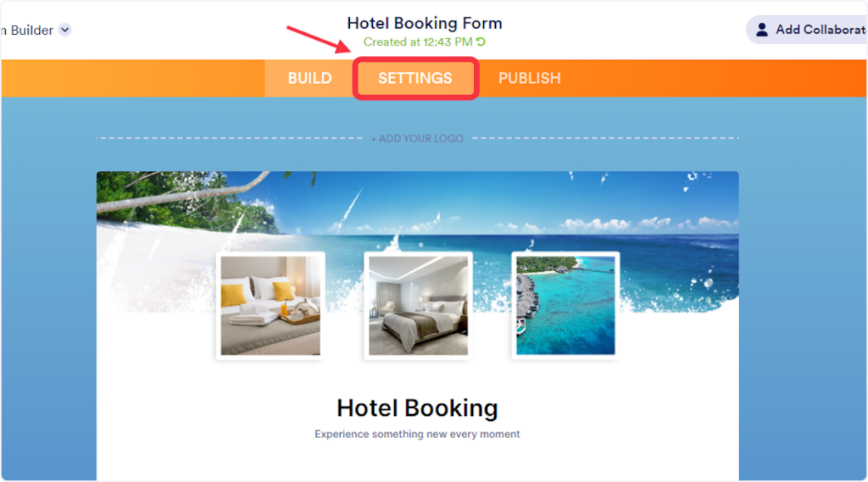Switch to the BUILD tab

click(309, 78)
